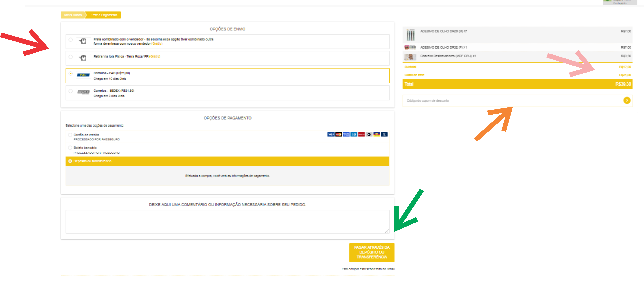The width and height of the screenshot is (644, 285).
Task: Choose 'Boleto bancário' payment radio
Action: pos(70,148)
